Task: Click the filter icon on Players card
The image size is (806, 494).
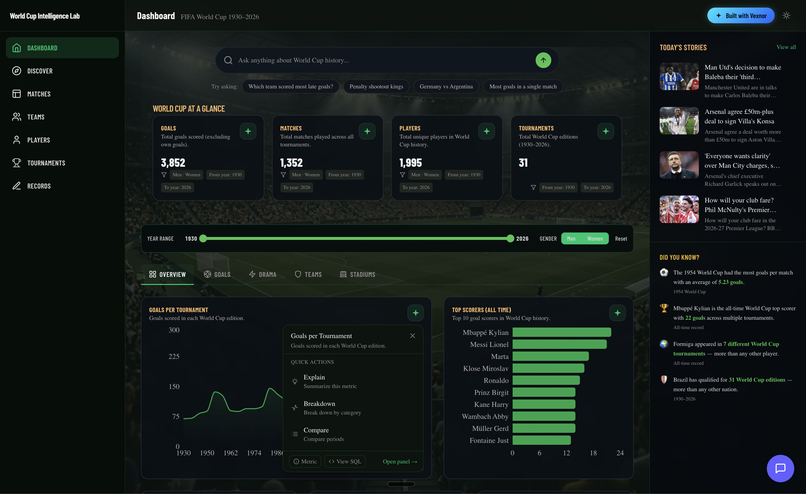Action: pyautogui.click(x=402, y=175)
